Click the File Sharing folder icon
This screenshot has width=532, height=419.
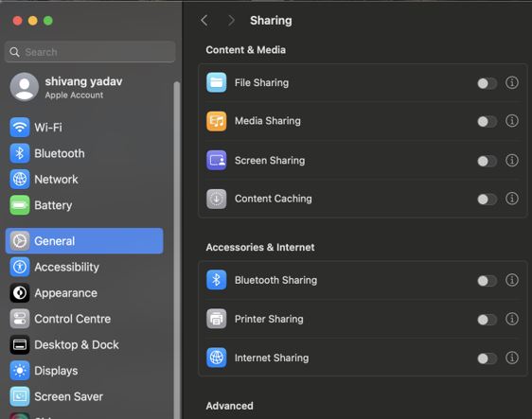click(216, 82)
